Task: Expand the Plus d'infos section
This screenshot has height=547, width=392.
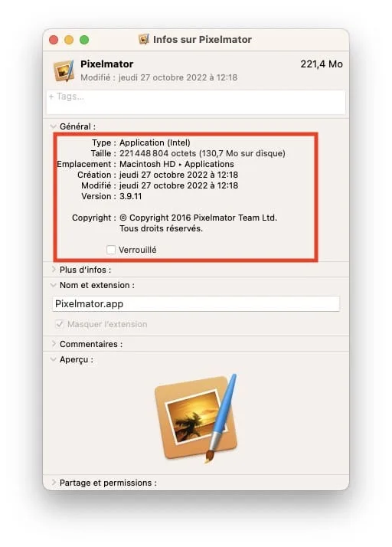Action: pyautogui.click(x=54, y=270)
